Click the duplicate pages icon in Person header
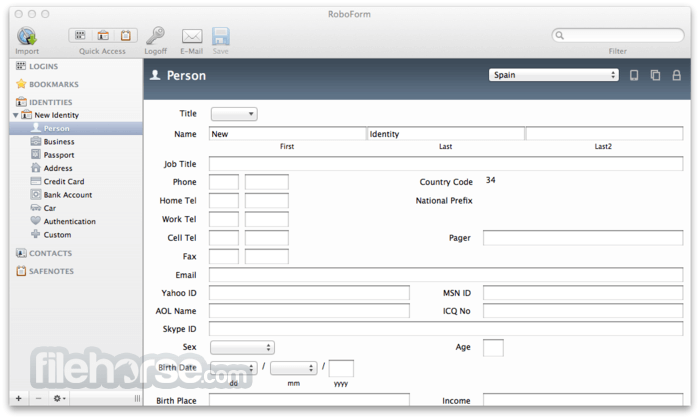This screenshot has height=419, width=700. tap(655, 75)
